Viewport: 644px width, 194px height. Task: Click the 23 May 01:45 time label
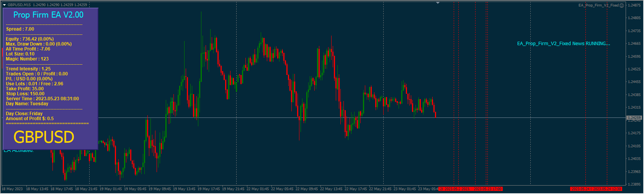tap(405, 189)
